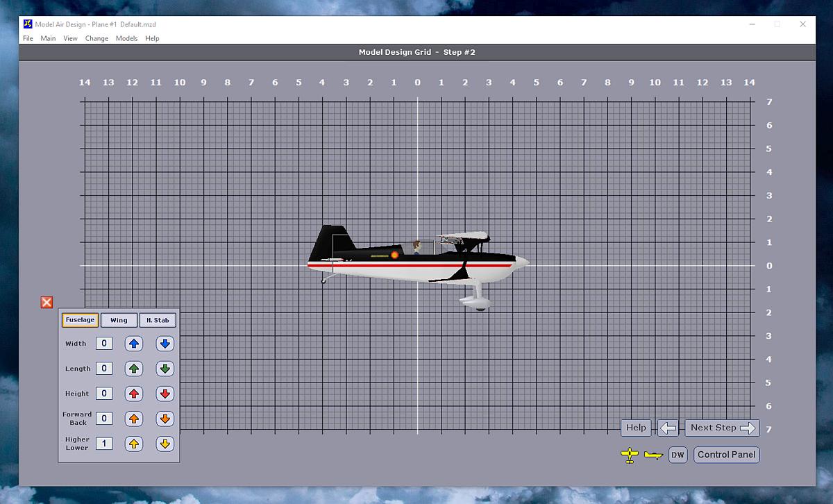
Task: Open the Control Panel
Action: pyautogui.click(x=726, y=455)
